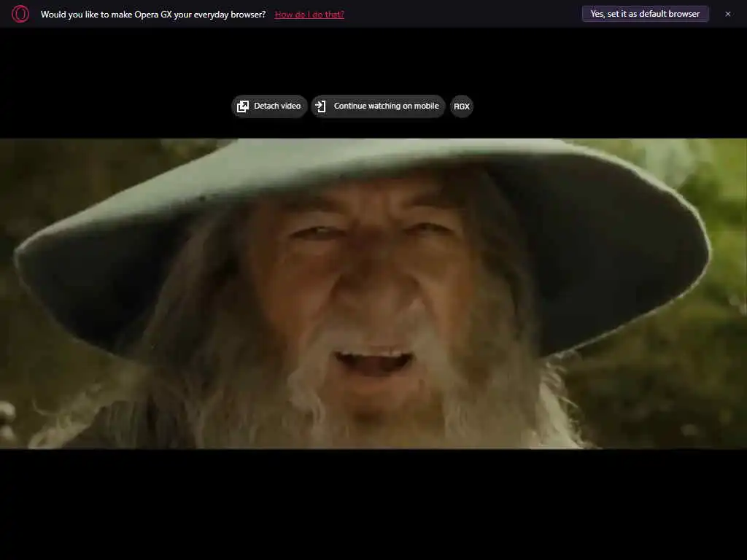
Task: Open the 'How do I do that?' link
Action: tap(309, 15)
